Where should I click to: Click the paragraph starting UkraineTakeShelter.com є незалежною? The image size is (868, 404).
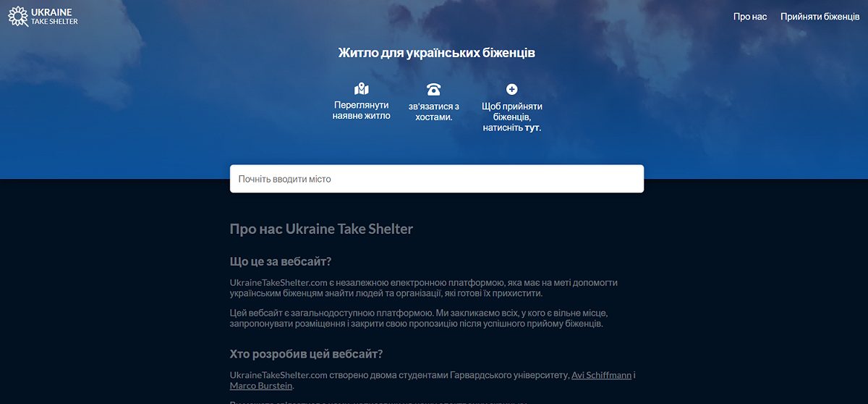424,287
